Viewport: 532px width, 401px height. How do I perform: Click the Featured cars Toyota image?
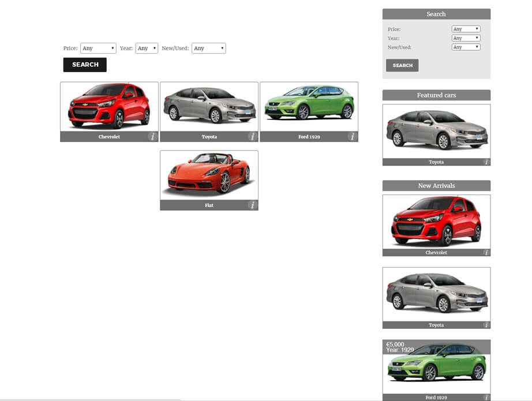tap(436, 131)
